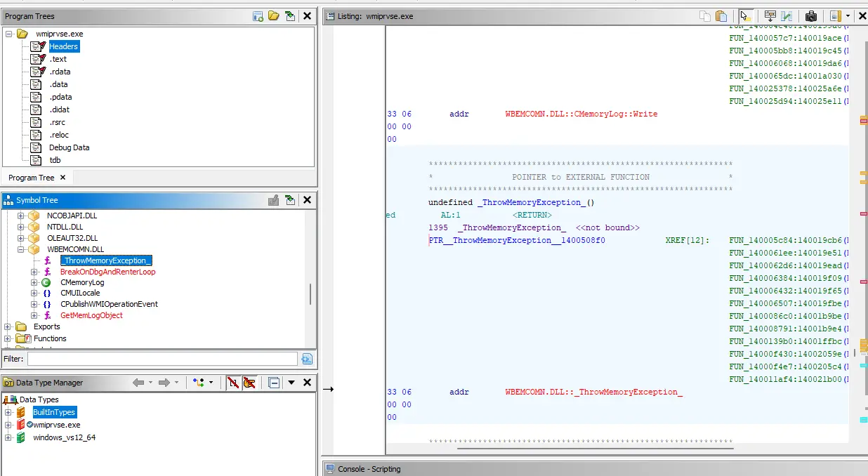Viewport: 868px width, 476px height.
Task: Open Data Type Manager menu dropdown arrow
Action: pos(291,383)
